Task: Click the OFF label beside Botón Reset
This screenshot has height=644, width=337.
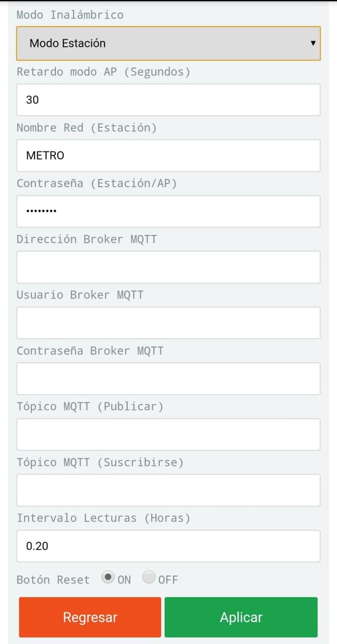Action: (168, 580)
